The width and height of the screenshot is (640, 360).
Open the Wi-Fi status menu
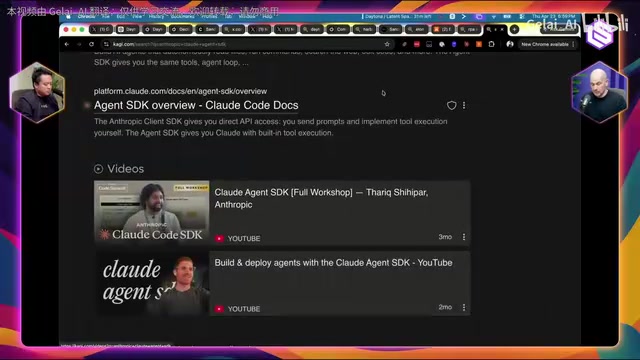tap(493, 17)
